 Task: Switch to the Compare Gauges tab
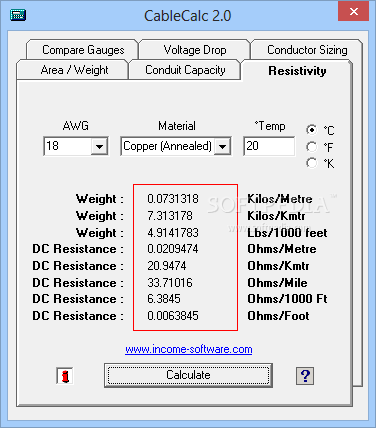tap(83, 50)
